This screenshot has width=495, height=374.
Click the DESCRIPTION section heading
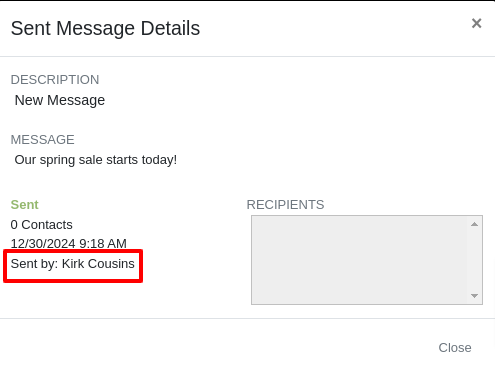point(55,80)
